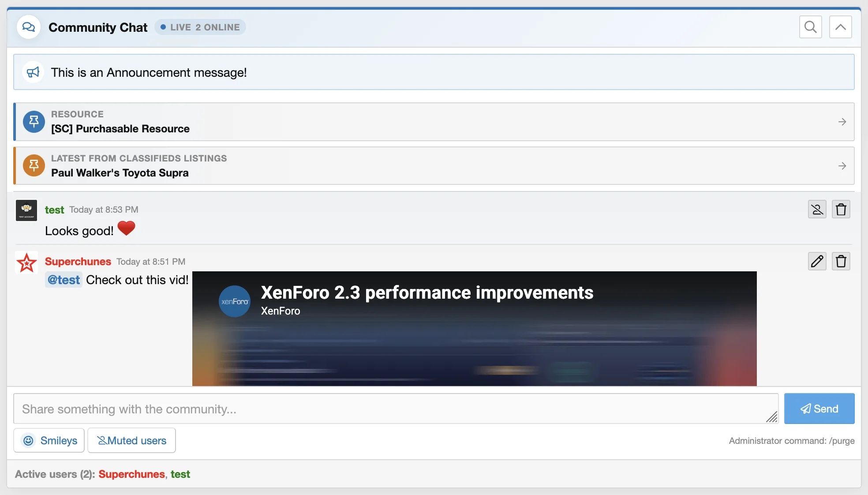This screenshot has height=495, width=868.
Task: Open the Paul Walker's Toyota Supra arrow
Action: [842, 166]
